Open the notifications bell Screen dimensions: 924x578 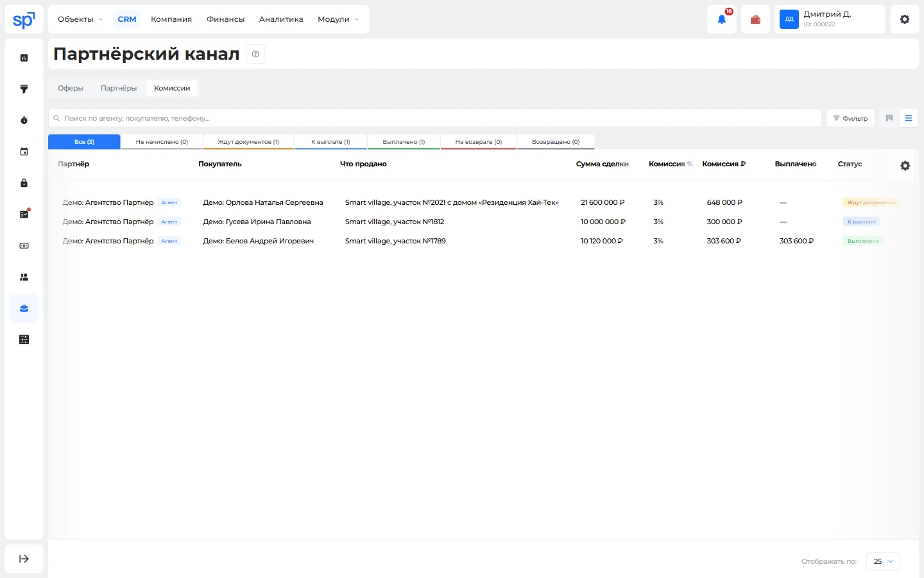[x=722, y=19]
